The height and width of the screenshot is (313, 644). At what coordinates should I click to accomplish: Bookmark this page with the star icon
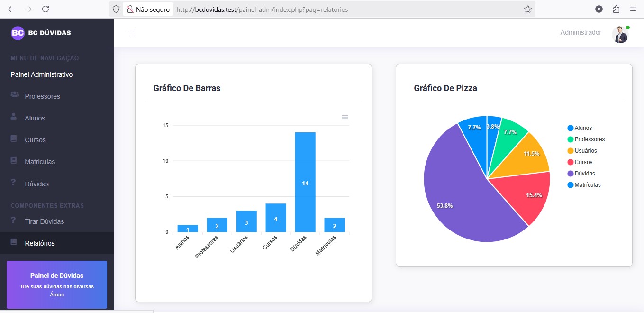[527, 9]
